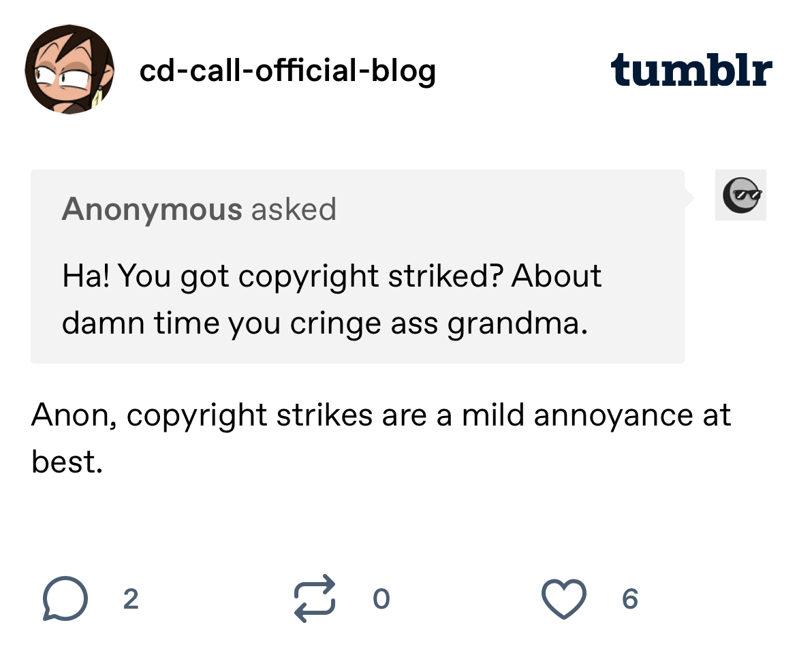The image size is (797, 672).
Task: Click the word "asked" in the ask header
Action: tap(294, 210)
